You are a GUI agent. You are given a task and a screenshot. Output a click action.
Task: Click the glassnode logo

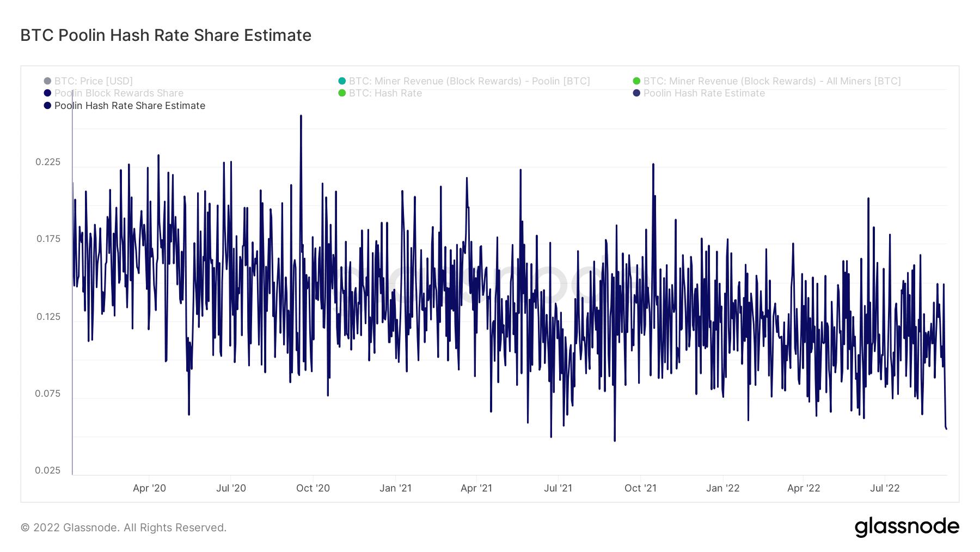point(906,527)
